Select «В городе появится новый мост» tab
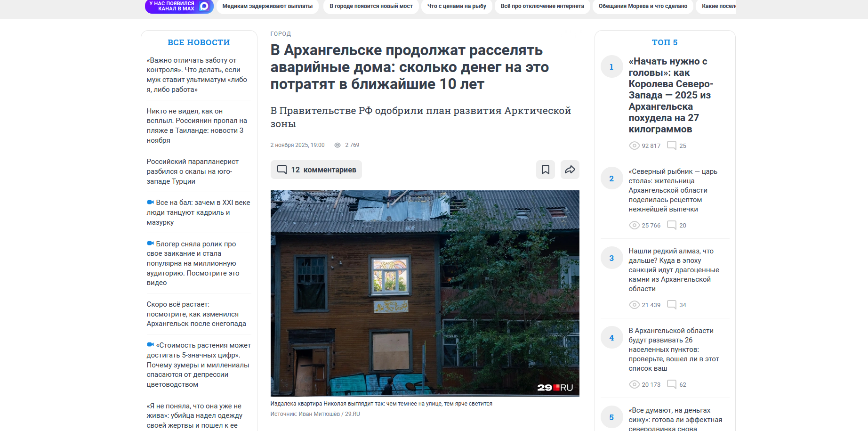The height and width of the screenshot is (431, 868). click(371, 6)
